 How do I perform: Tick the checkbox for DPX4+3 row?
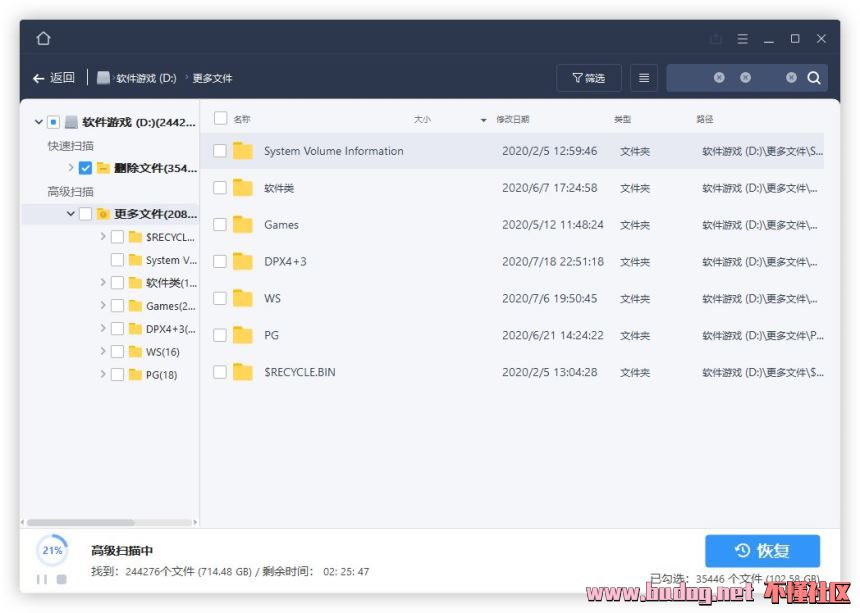[220, 262]
